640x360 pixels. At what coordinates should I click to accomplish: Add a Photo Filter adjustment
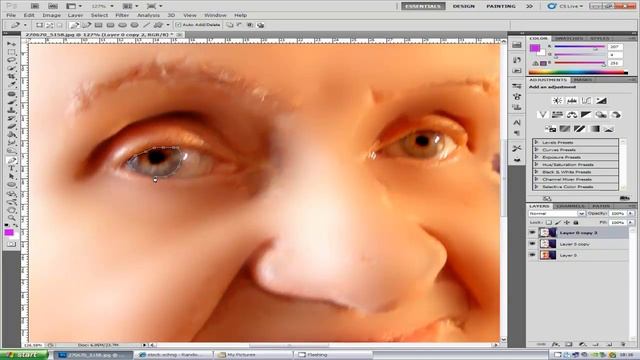coord(601,115)
